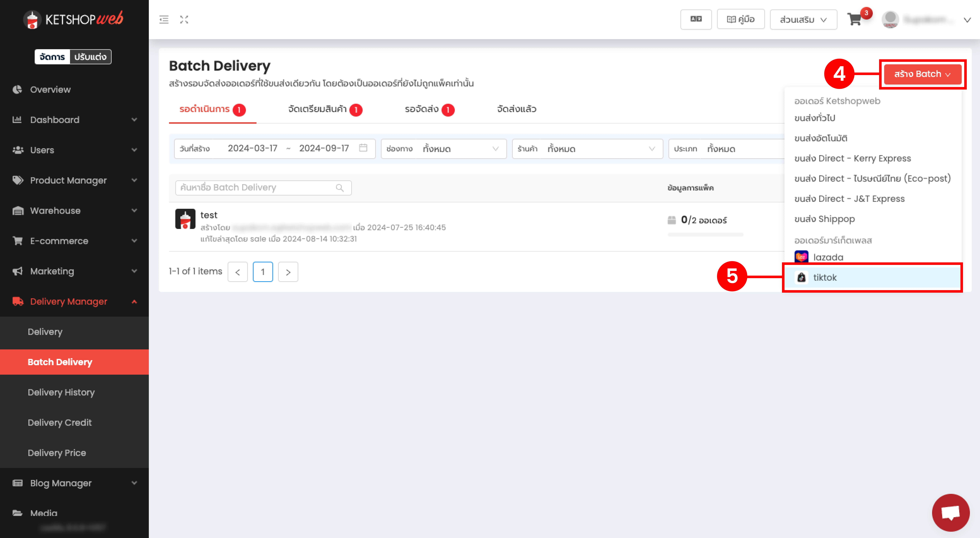This screenshot has height=538, width=980.
Task: Open Batch Delivery submenu item
Action: tap(74, 362)
